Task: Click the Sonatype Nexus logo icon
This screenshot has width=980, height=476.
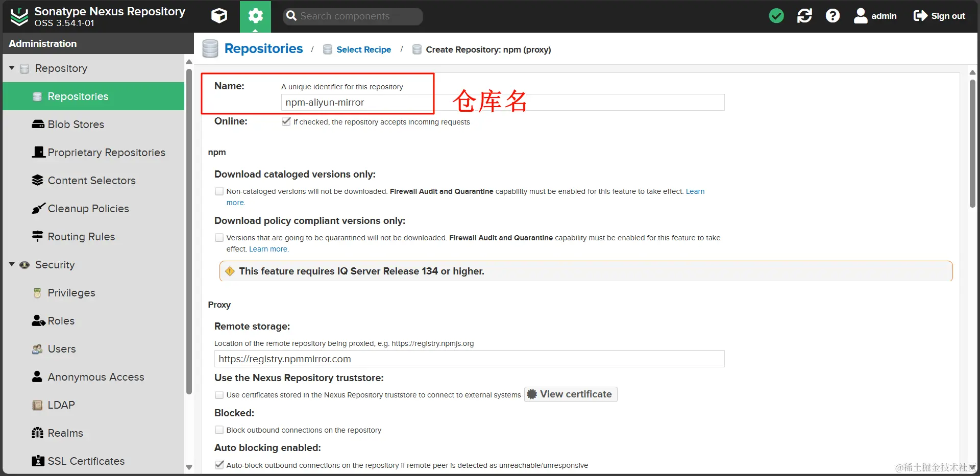Action: (19, 16)
